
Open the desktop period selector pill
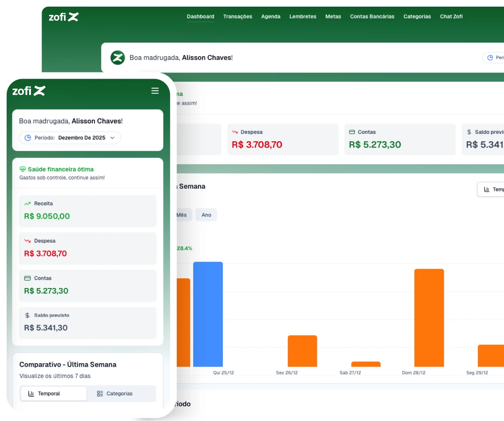[494, 57]
